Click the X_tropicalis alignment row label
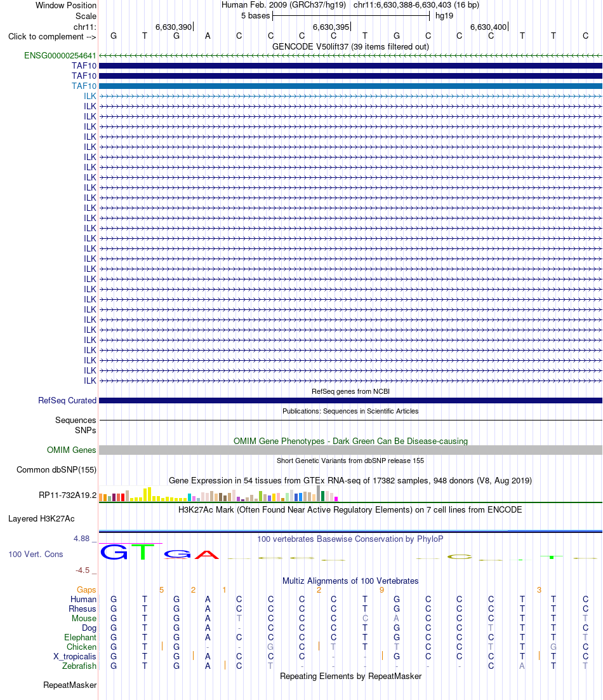 point(75,656)
